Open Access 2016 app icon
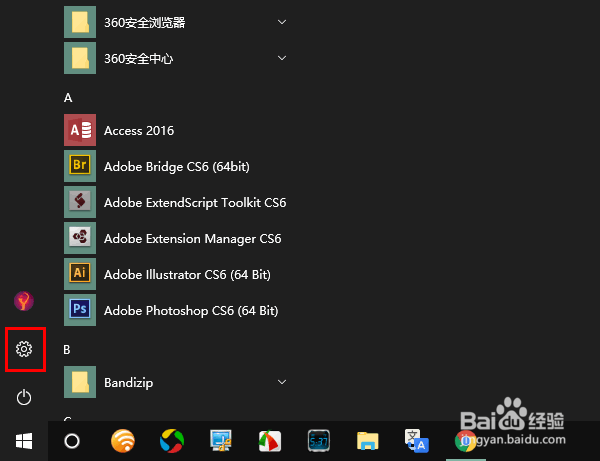This screenshot has width=600, height=461. click(80, 130)
